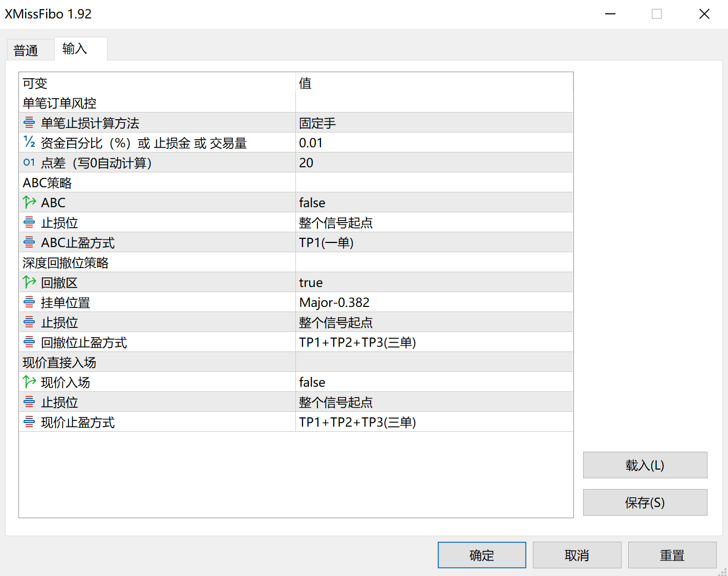Click the 载入(L) button
The width and height of the screenshot is (728, 576).
pos(645,465)
